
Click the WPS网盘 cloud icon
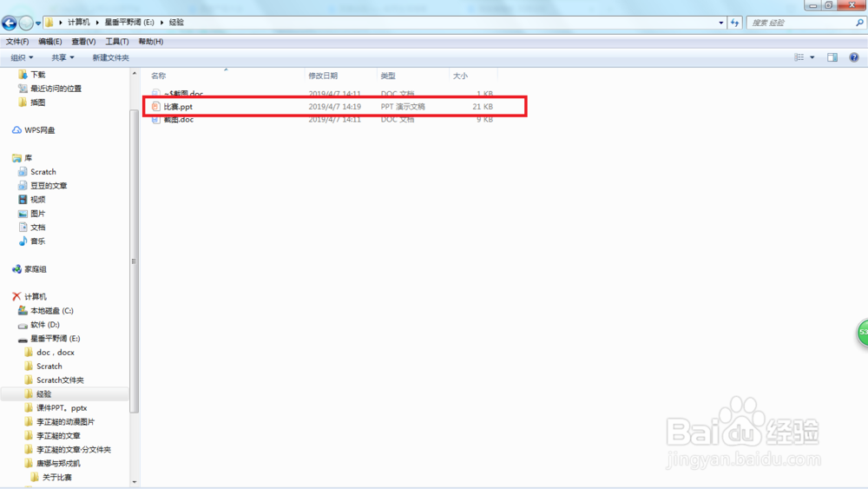pyautogui.click(x=16, y=130)
